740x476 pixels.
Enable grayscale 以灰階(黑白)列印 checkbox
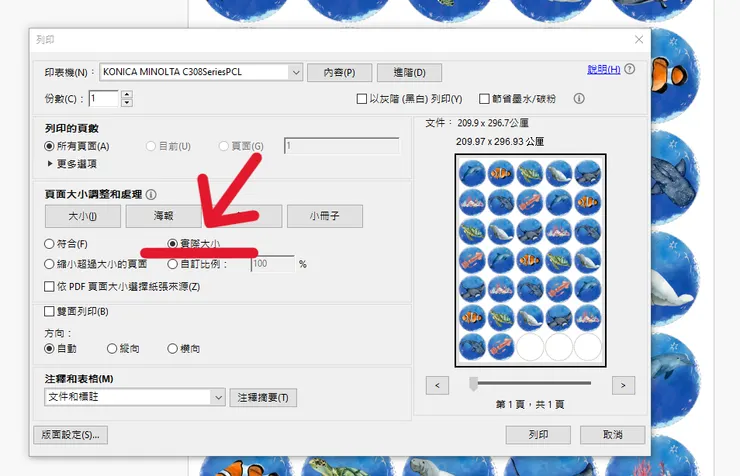[x=362, y=99]
